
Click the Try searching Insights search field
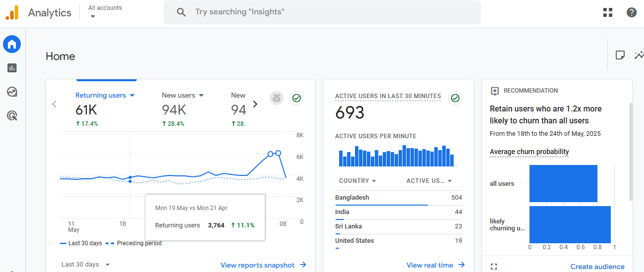[x=322, y=12]
